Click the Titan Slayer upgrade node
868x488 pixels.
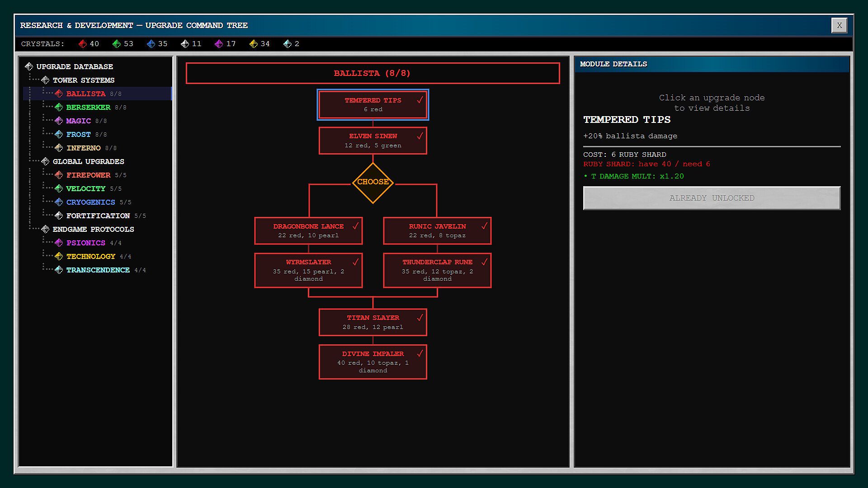(x=373, y=322)
